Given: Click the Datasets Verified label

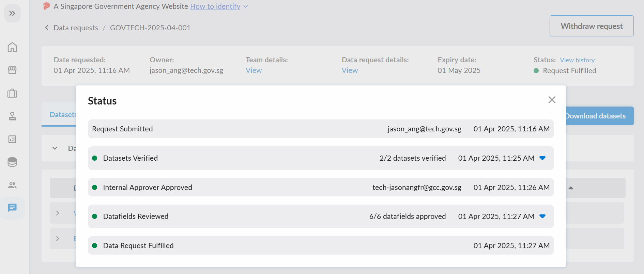Looking at the screenshot, I should 131,158.
